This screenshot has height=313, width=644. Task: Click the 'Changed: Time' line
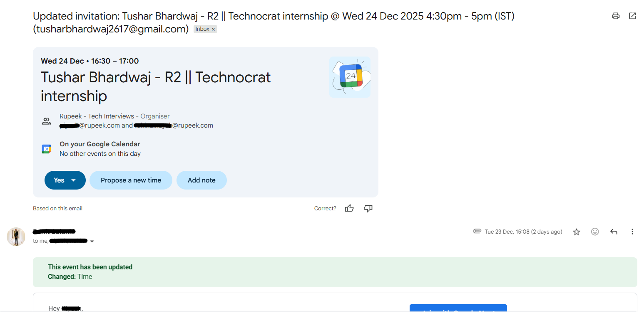pos(70,276)
